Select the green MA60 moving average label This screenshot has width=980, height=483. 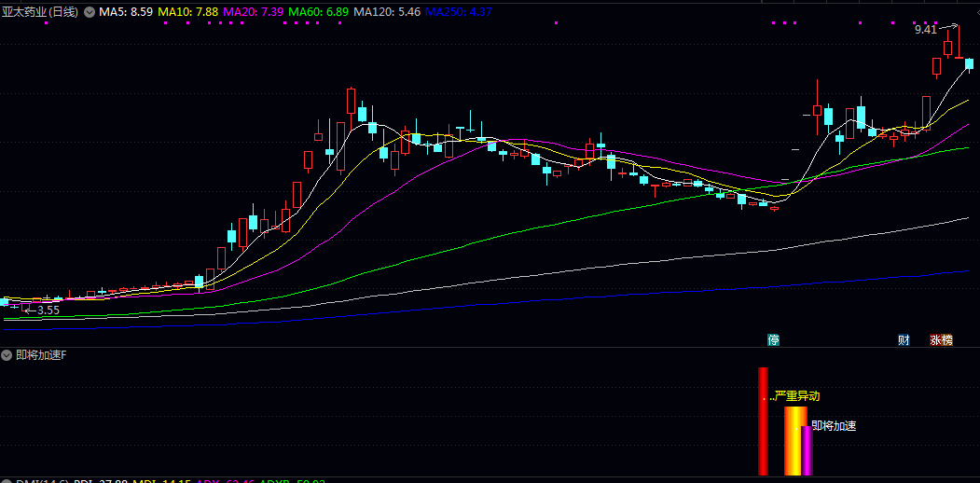pos(319,12)
